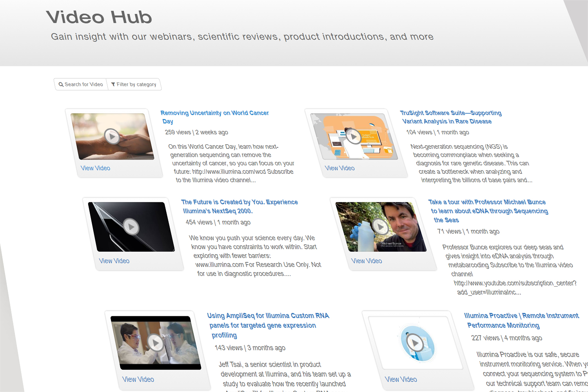The image size is (588, 392).
Task: Click View Video under Professor Bunce thumbnail
Action: (367, 261)
